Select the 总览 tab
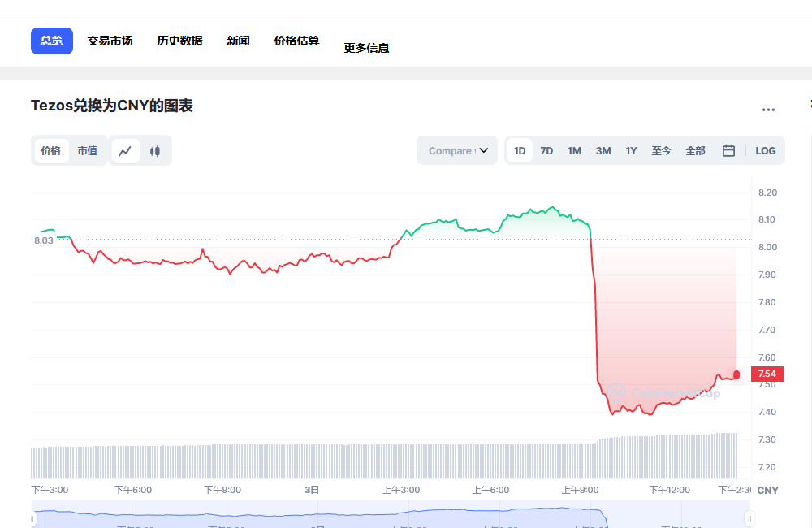Image resolution: width=812 pixels, height=528 pixels. 52,41
